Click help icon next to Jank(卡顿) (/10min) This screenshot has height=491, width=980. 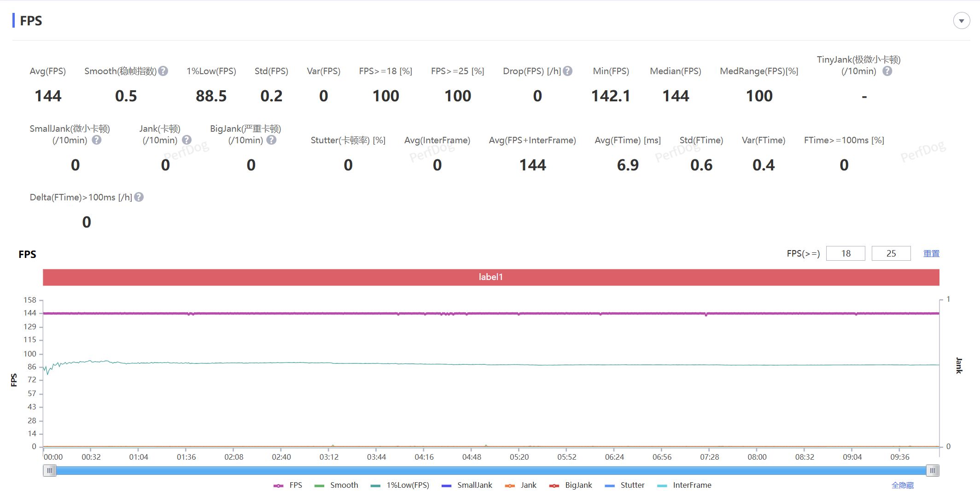[187, 140]
